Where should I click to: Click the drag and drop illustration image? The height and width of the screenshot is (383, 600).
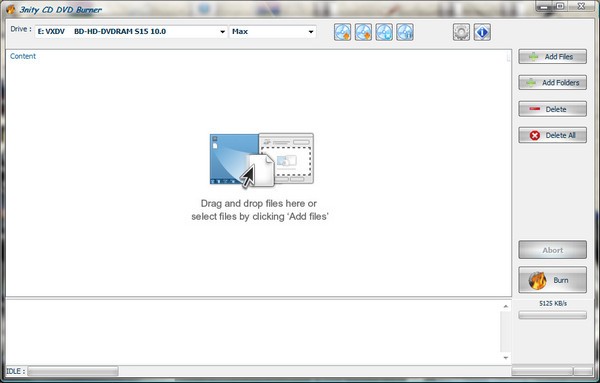click(x=262, y=160)
